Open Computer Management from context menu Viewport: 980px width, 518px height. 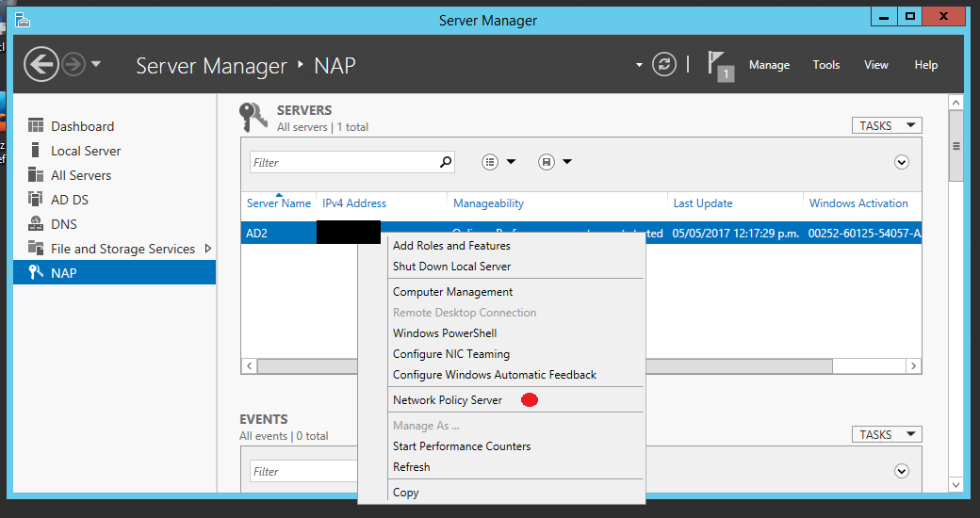pyautogui.click(x=452, y=292)
